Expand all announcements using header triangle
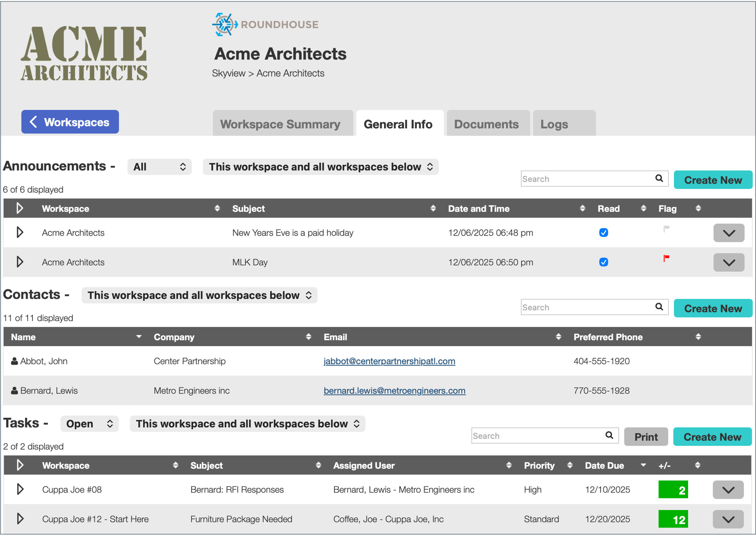The width and height of the screenshot is (756, 535). [x=19, y=208]
